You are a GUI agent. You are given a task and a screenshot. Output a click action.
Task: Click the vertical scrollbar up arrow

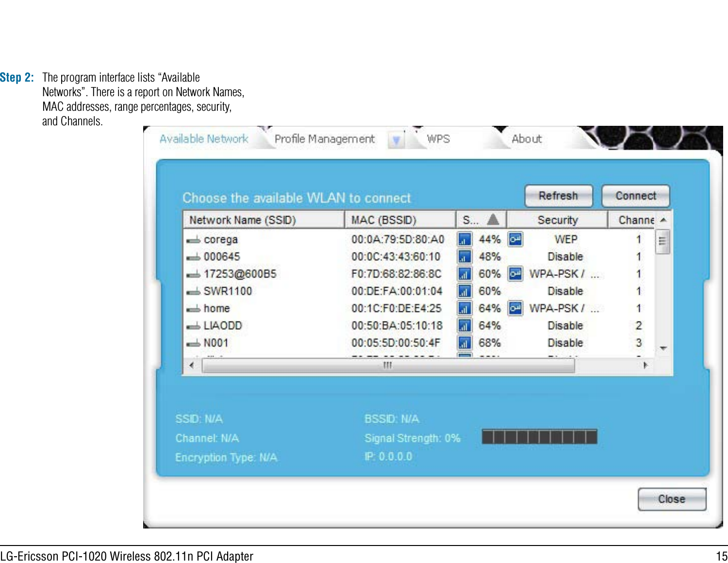pos(663,221)
